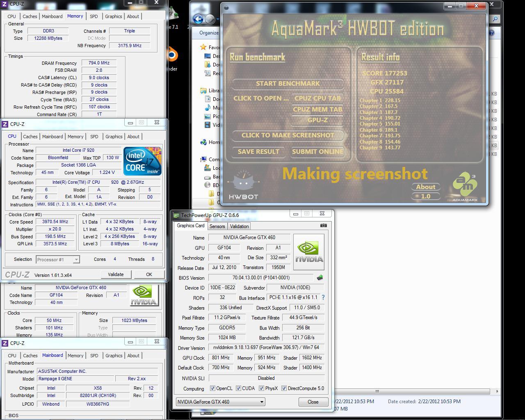Viewport: 525px width, 420px height.
Task: Click the About button in AquaMark
Action: tap(426, 187)
